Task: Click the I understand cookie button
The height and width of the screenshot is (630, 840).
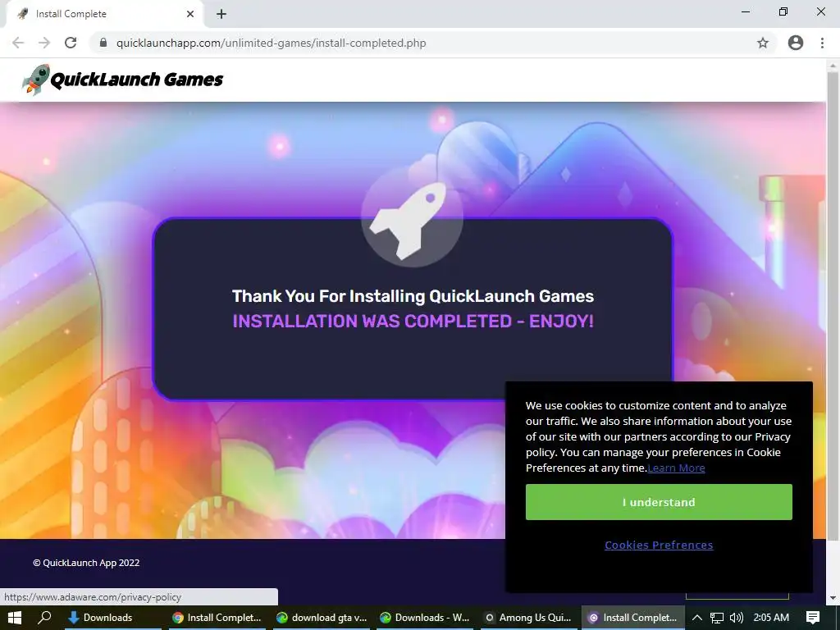Action: point(659,502)
